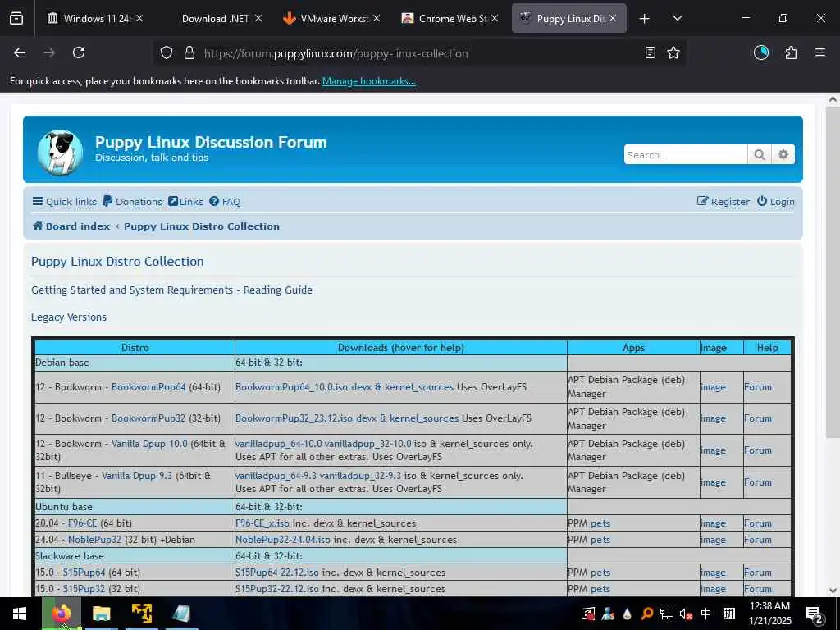This screenshot has width=840, height=630.
Task: Open tracking protection shield icon
Action: [167, 53]
